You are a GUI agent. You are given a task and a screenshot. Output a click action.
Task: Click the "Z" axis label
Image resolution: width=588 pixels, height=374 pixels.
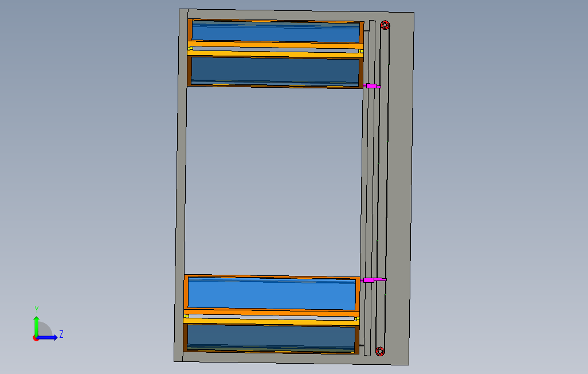coord(61,334)
